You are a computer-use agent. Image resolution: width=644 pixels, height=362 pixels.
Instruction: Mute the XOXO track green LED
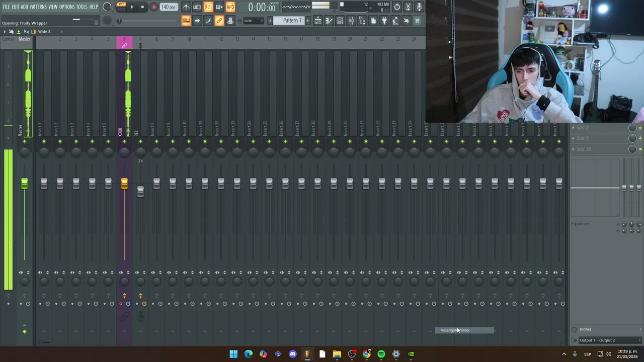click(124, 142)
